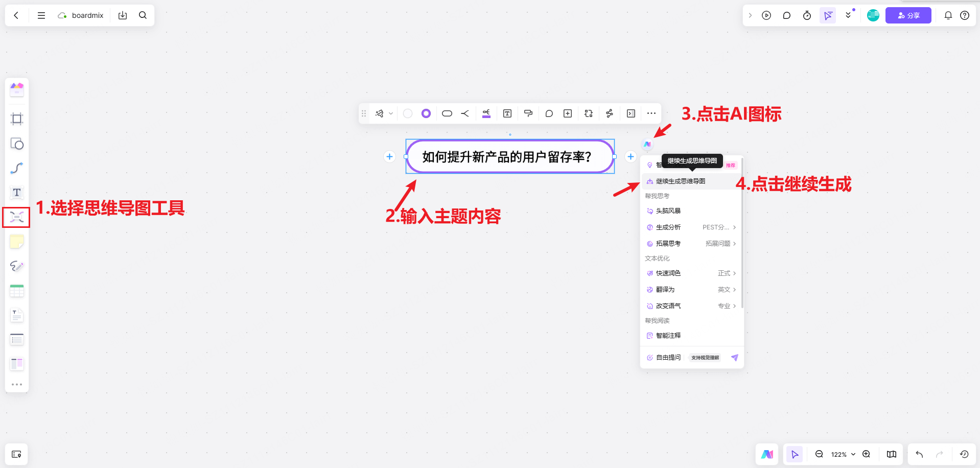Viewport: 980px width, 468px height.
Task: Insert a table using the sidebar icon
Action: tap(17, 291)
